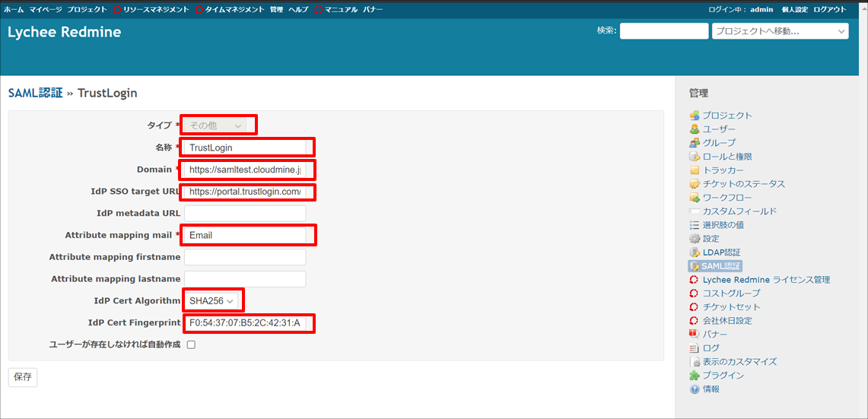The image size is (868, 419).
Task: Click the 検索 search input field
Action: (663, 31)
